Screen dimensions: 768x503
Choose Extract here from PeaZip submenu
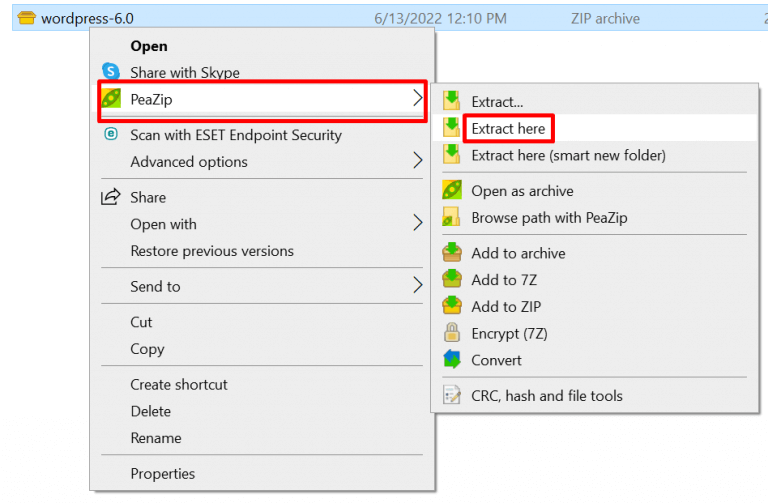(508, 129)
